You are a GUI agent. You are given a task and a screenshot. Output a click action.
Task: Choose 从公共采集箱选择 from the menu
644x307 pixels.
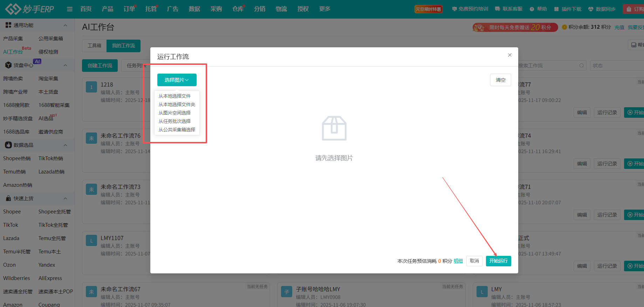tap(177, 130)
